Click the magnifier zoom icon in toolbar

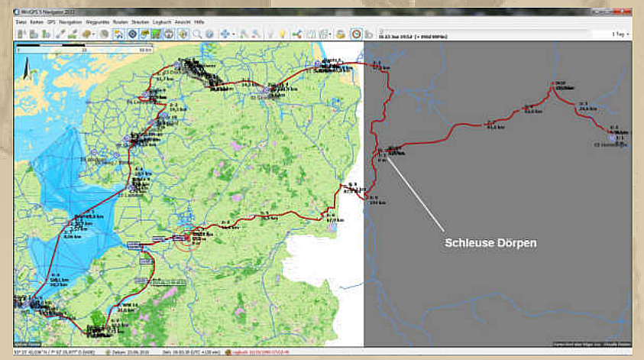tap(197, 34)
